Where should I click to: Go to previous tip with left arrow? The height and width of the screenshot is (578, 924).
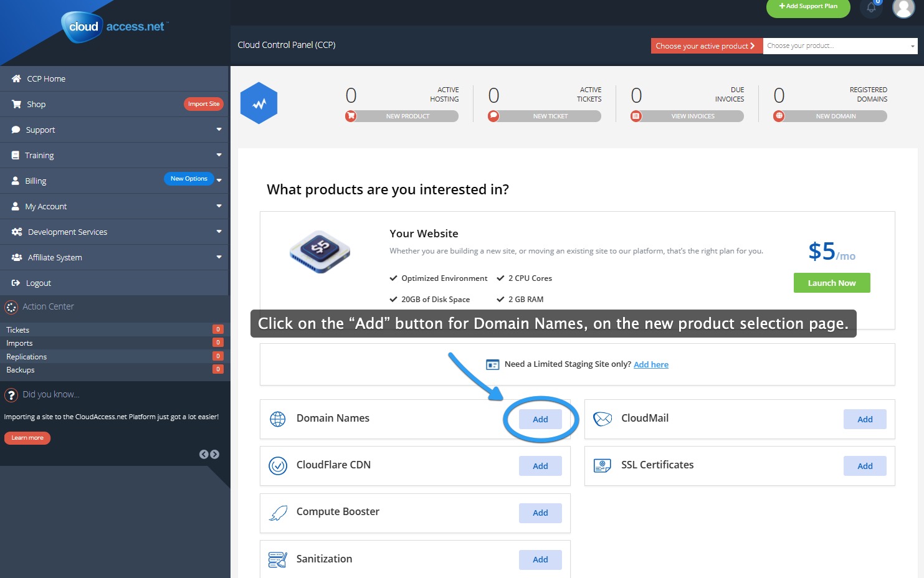coord(204,455)
